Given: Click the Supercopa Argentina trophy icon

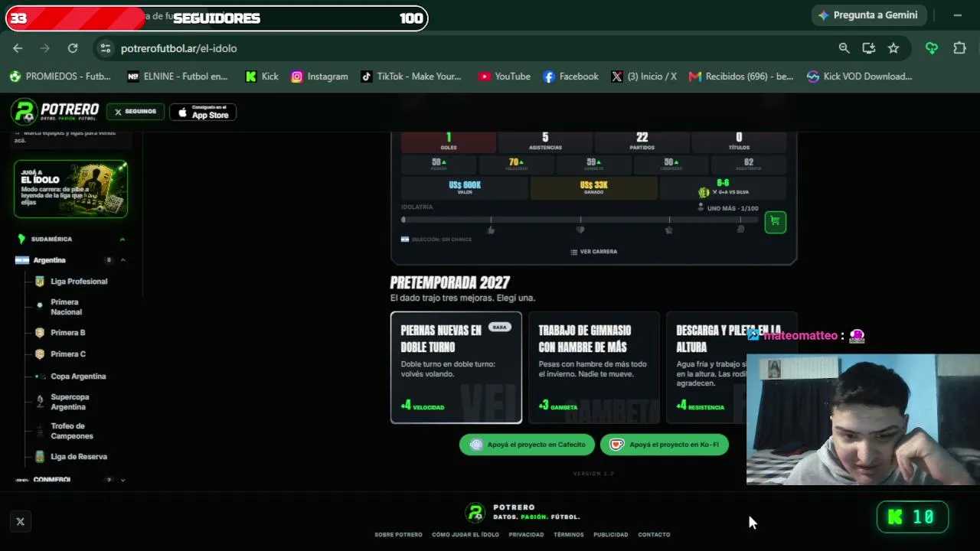Looking at the screenshot, I should point(40,402).
